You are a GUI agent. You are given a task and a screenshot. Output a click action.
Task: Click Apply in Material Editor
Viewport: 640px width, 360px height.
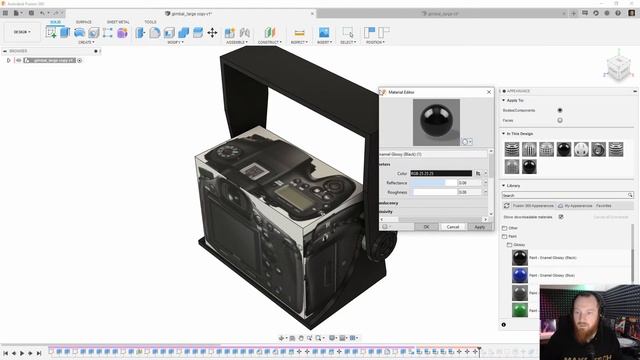tap(480, 227)
